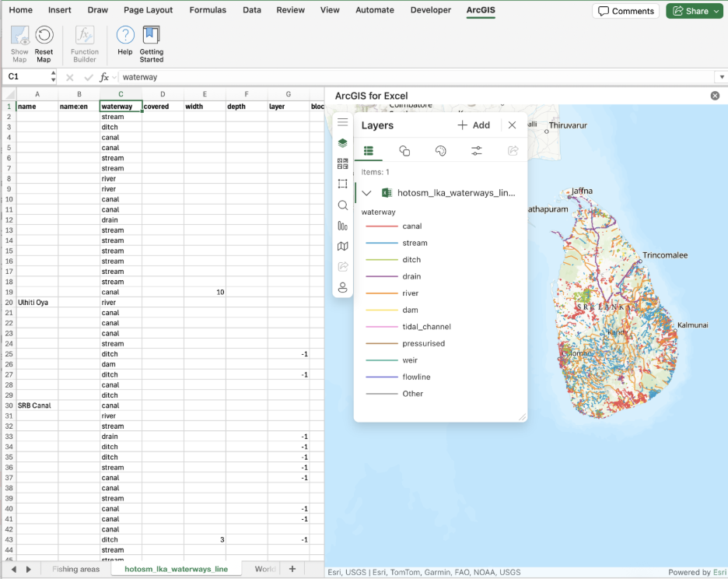Open the Share button dropdown arrow
728x579 pixels.
[717, 11]
